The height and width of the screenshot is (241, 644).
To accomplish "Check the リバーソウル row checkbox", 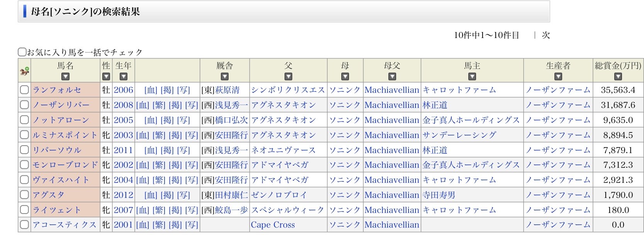I will click(x=24, y=150).
